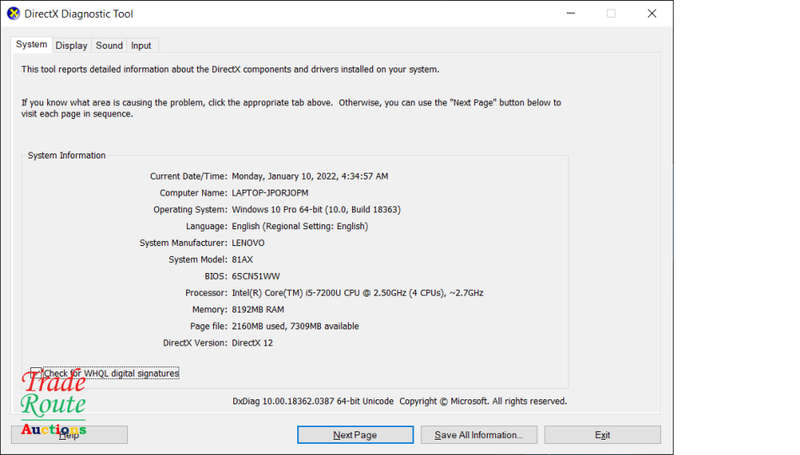This screenshot has width=800, height=455.
Task: Click the Exit button
Action: click(x=602, y=435)
